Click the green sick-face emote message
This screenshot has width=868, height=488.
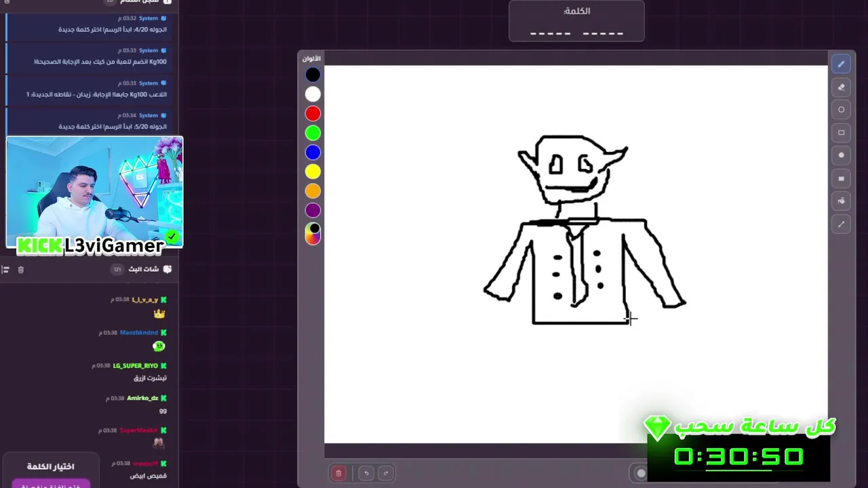[159, 346]
